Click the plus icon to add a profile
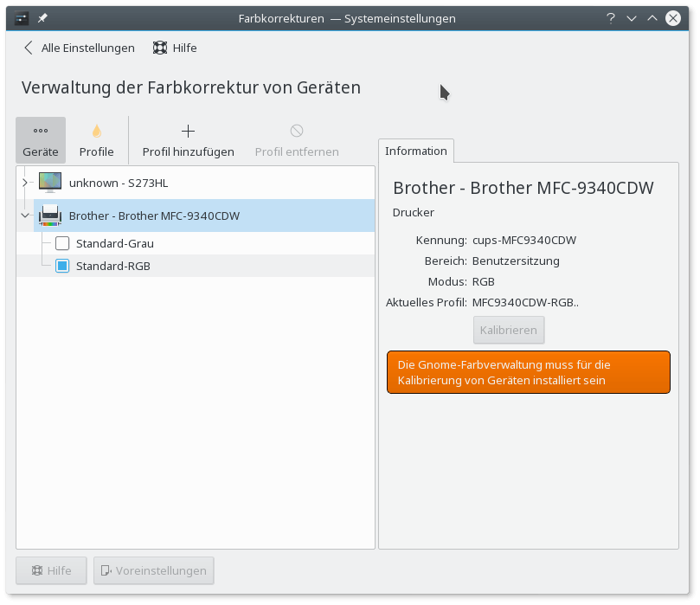 point(188,132)
